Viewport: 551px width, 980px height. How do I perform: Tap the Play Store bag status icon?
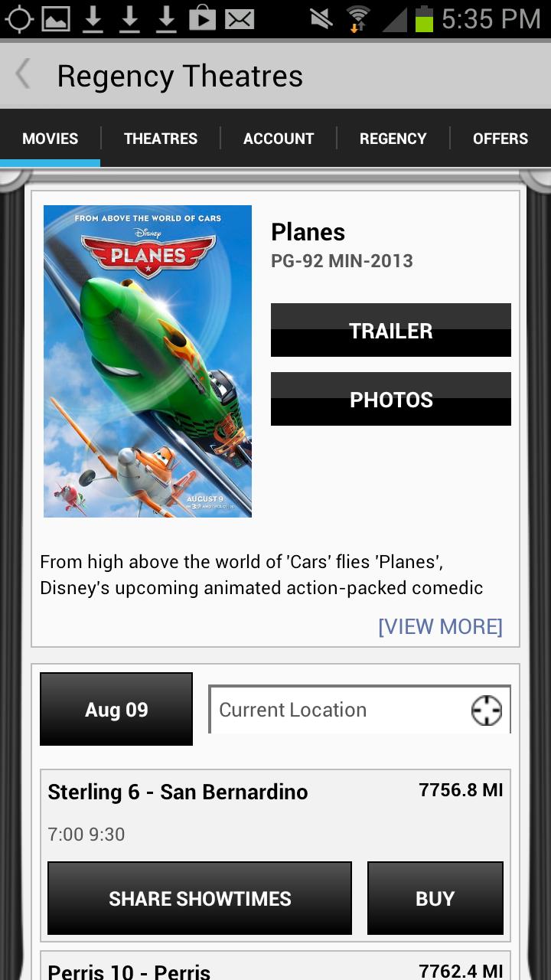(x=203, y=18)
